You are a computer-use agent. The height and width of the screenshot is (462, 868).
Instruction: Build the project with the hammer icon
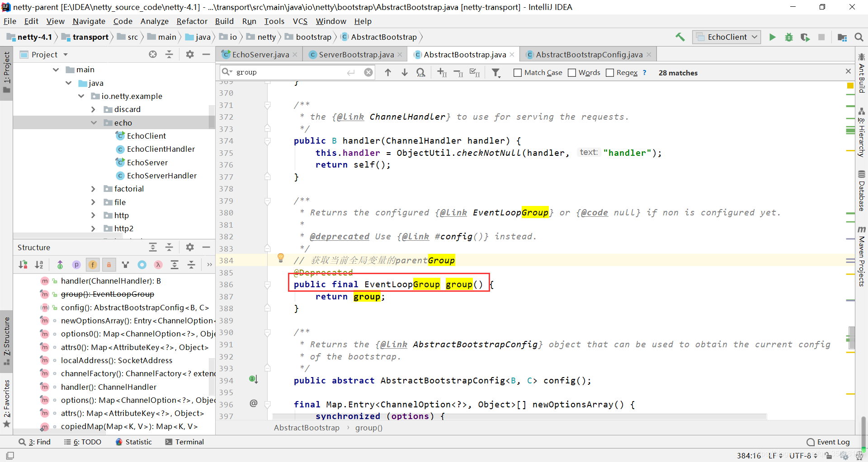680,37
